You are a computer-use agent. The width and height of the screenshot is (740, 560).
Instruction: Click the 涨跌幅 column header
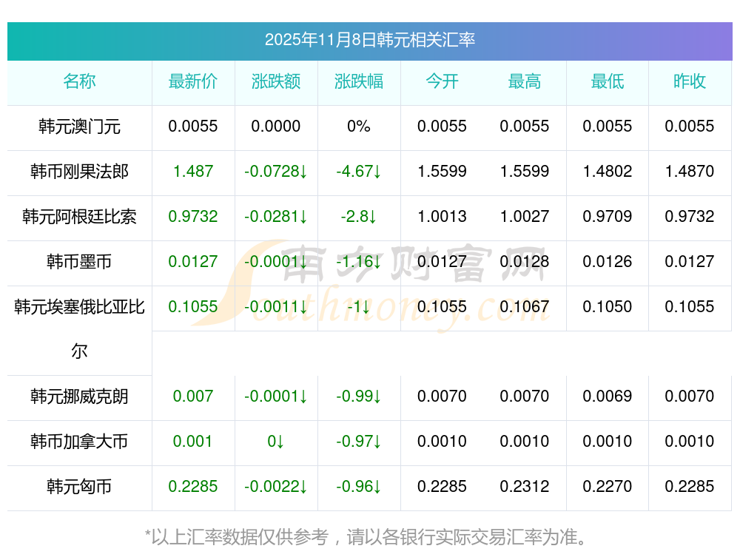tap(359, 81)
